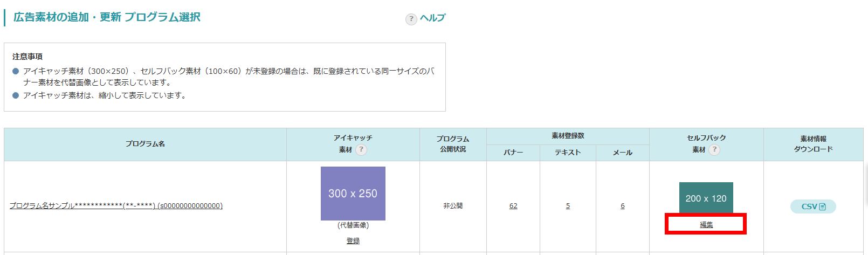
Task: Click the purple 300 x 250 thumbnail
Action: point(353,193)
